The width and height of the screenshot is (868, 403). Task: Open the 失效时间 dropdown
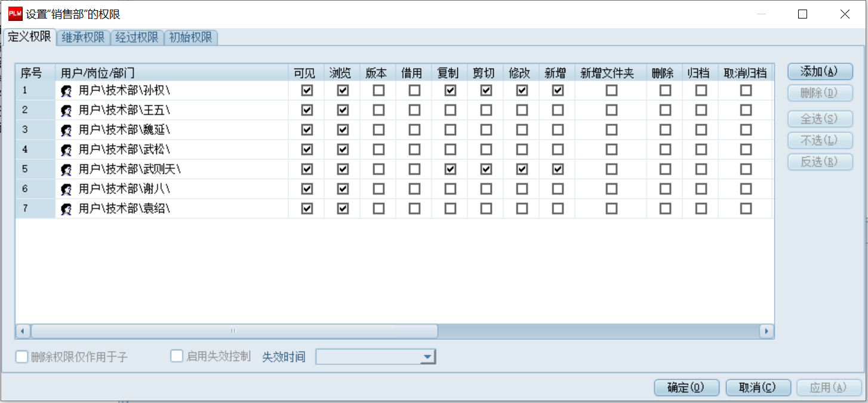pyautogui.click(x=427, y=357)
